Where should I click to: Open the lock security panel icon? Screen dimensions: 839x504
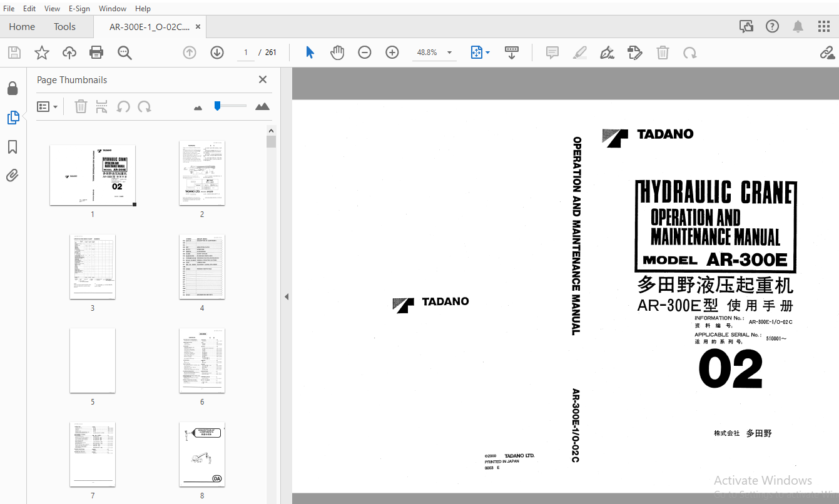pos(13,88)
